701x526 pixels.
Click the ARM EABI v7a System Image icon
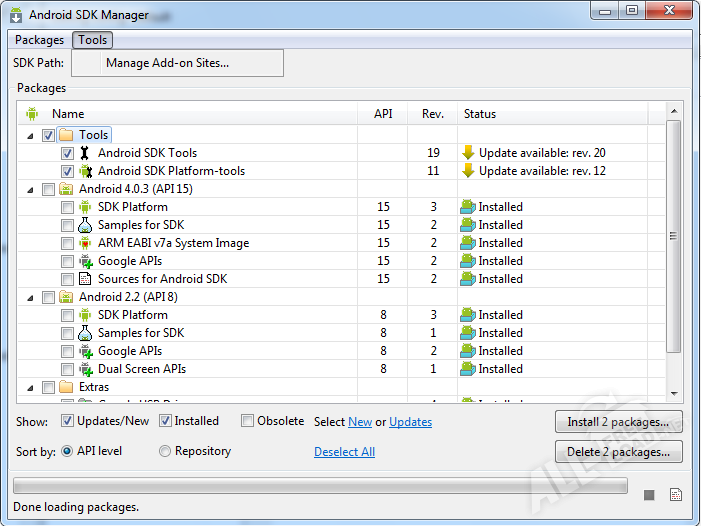tap(85, 243)
